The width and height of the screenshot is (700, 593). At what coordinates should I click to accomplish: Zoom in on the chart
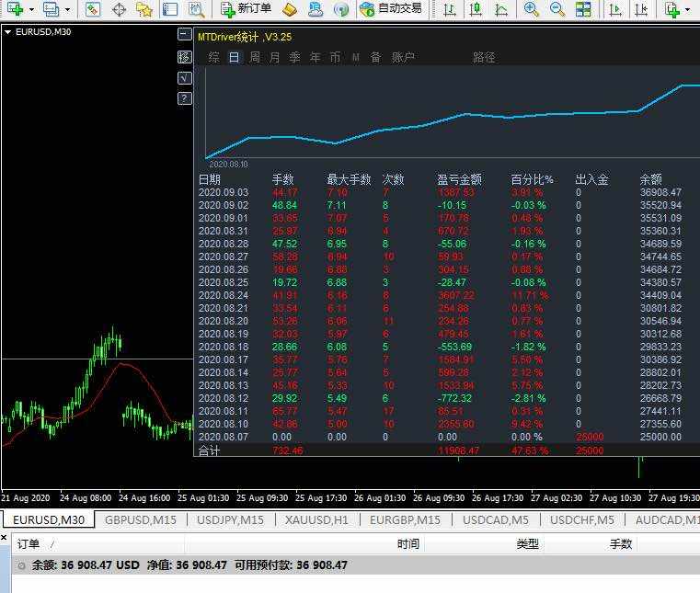(531, 9)
